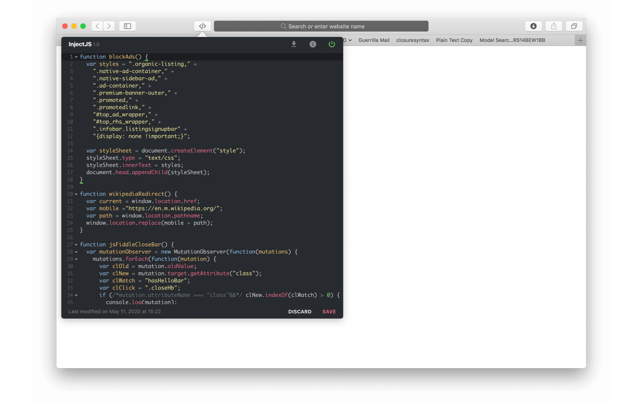643x402 pixels.
Task: Click the var path = window.location.pathname line
Action: tap(144, 216)
